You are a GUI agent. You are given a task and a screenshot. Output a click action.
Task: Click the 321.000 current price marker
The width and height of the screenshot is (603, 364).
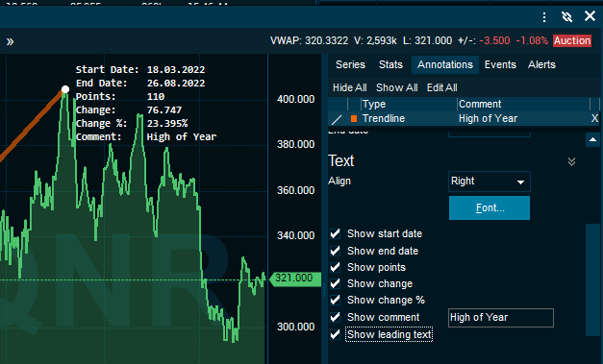pos(295,279)
